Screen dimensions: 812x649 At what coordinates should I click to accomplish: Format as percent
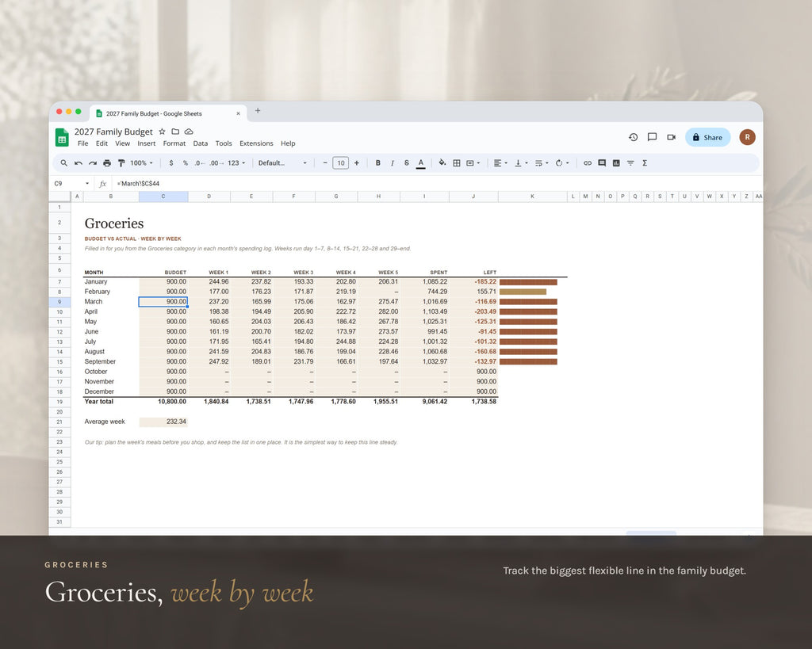coord(185,163)
